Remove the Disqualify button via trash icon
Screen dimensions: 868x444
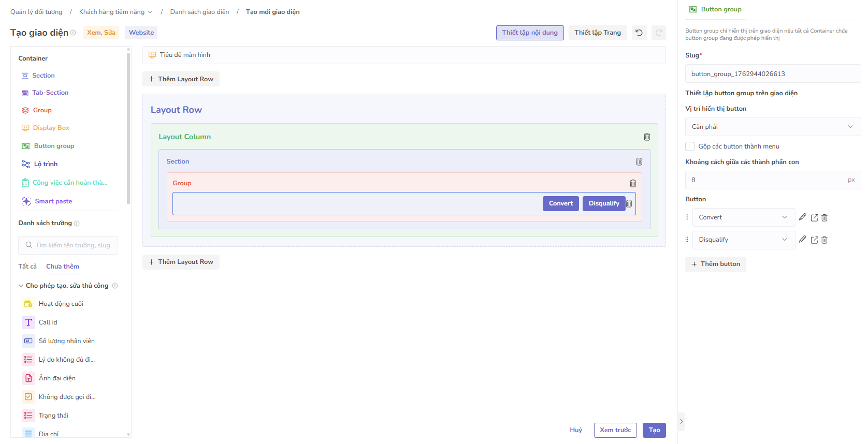824,240
